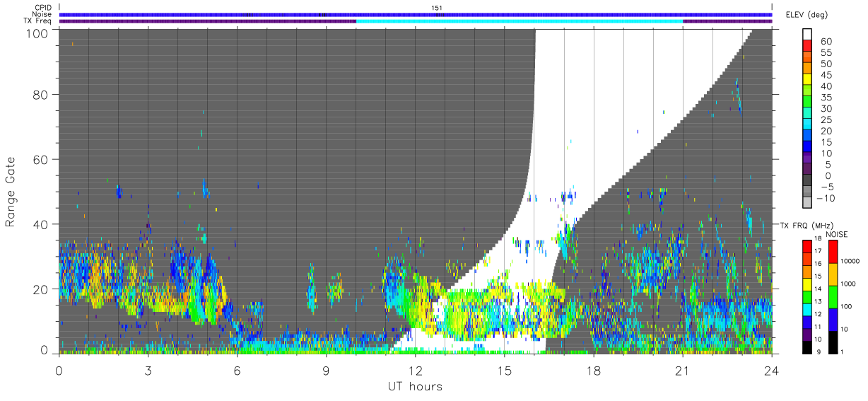The height and width of the screenshot is (401, 868).
Task: Click the 40 tick on Range Gate axis
Action: click(41, 224)
